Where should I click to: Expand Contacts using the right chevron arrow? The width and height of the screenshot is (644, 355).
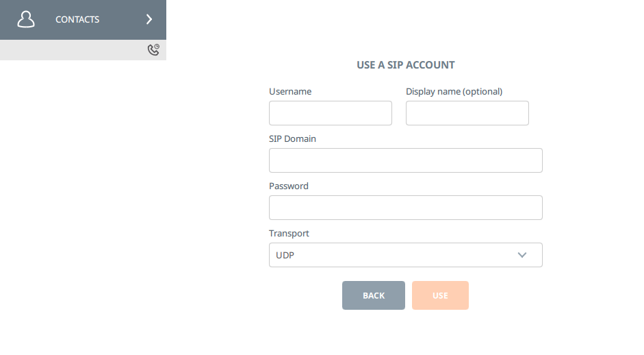149,19
